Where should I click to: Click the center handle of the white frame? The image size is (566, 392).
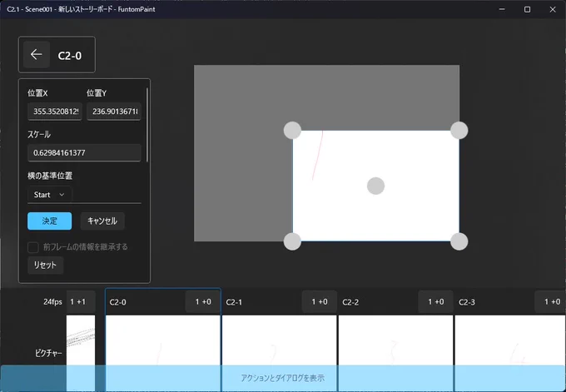pos(375,186)
